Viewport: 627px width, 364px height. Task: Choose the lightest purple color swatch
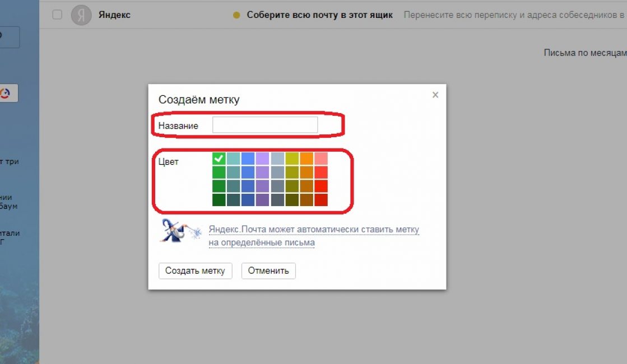tap(262, 158)
